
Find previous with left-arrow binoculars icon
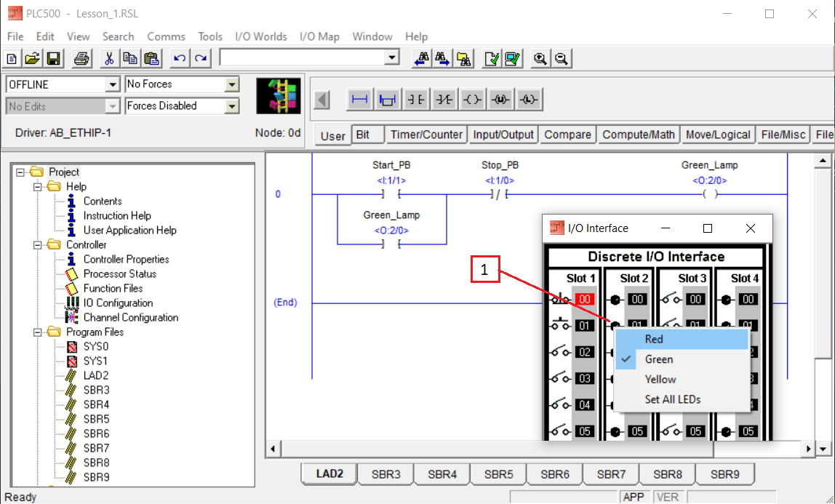tap(422, 58)
